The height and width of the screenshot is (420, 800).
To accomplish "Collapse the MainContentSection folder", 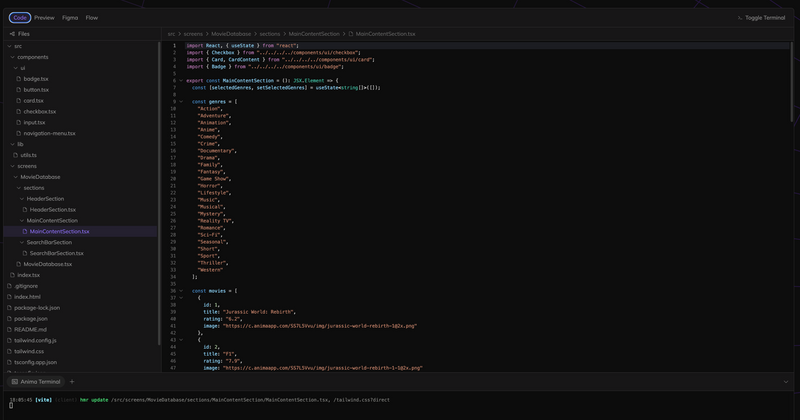I will click(x=22, y=220).
